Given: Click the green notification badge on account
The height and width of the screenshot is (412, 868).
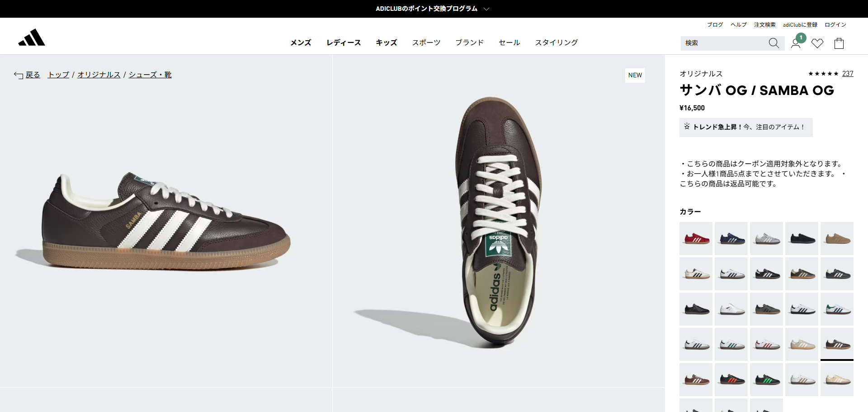Looking at the screenshot, I should pos(801,38).
